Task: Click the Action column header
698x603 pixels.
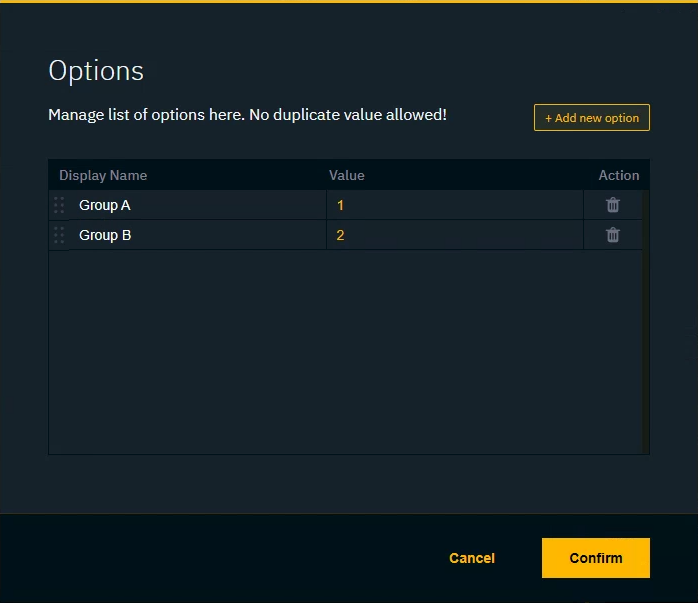Action: pyautogui.click(x=618, y=175)
